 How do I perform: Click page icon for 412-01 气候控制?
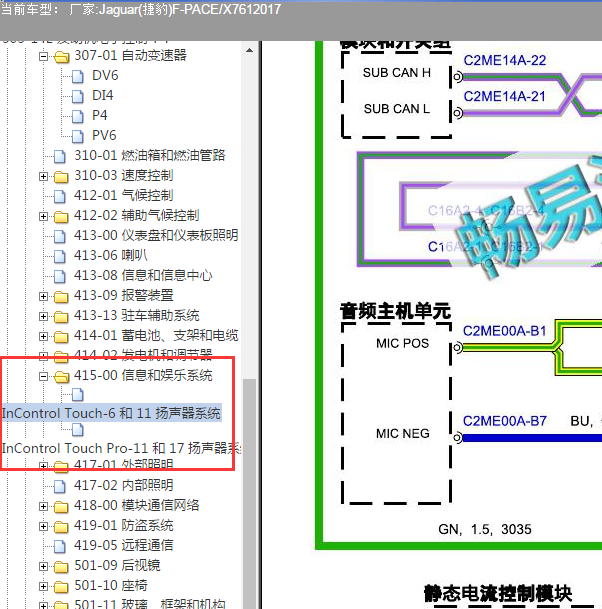pos(60,196)
